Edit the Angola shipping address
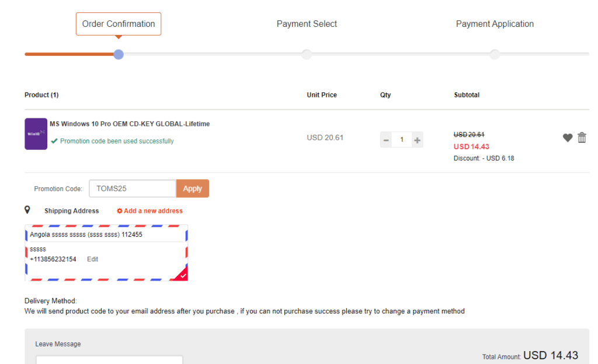This screenshot has height=364, width=598. click(x=92, y=260)
